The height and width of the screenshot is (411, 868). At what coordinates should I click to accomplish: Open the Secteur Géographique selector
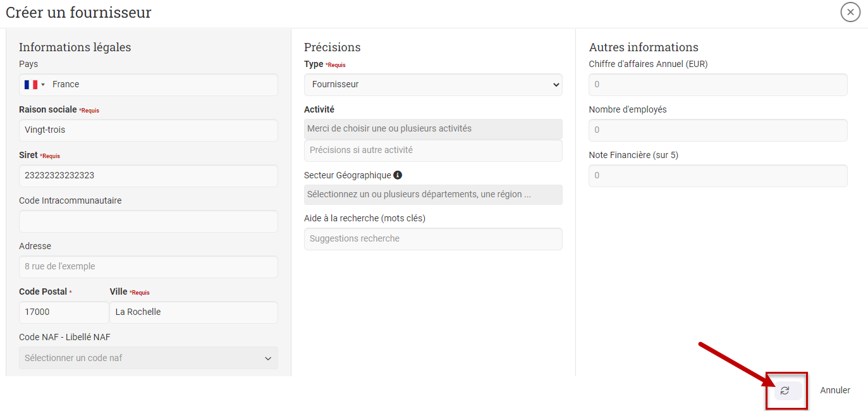point(433,195)
